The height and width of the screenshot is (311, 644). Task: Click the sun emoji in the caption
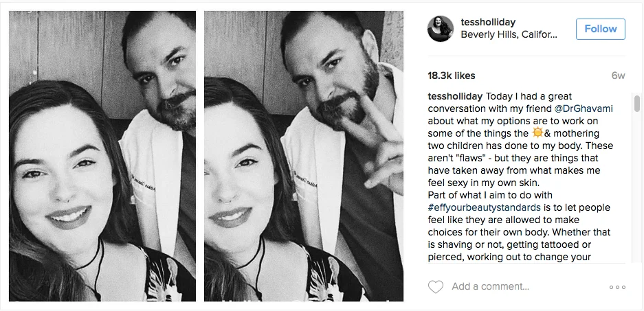pyautogui.click(x=536, y=134)
